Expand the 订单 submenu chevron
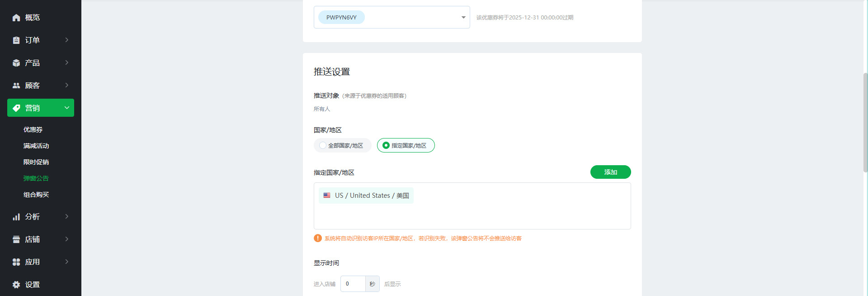Viewport: 868px width, 296px height. pos(67,40)
